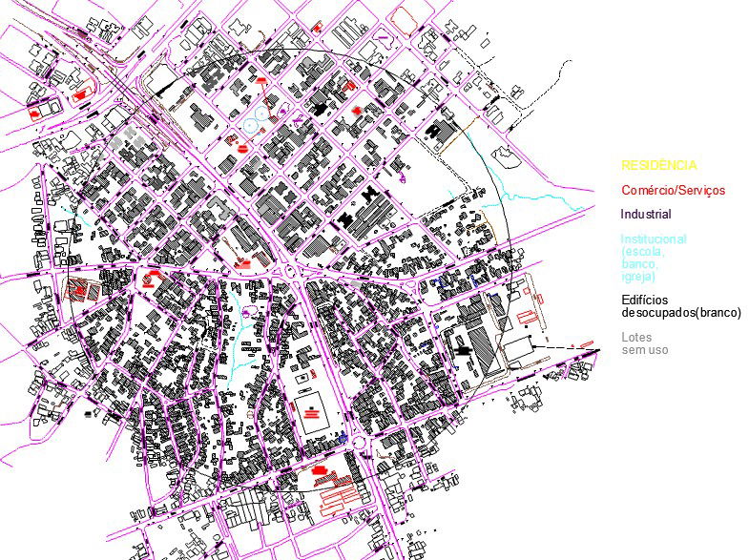
Task: Click the roundabout just south of the sports field
Action: [360, 443]
